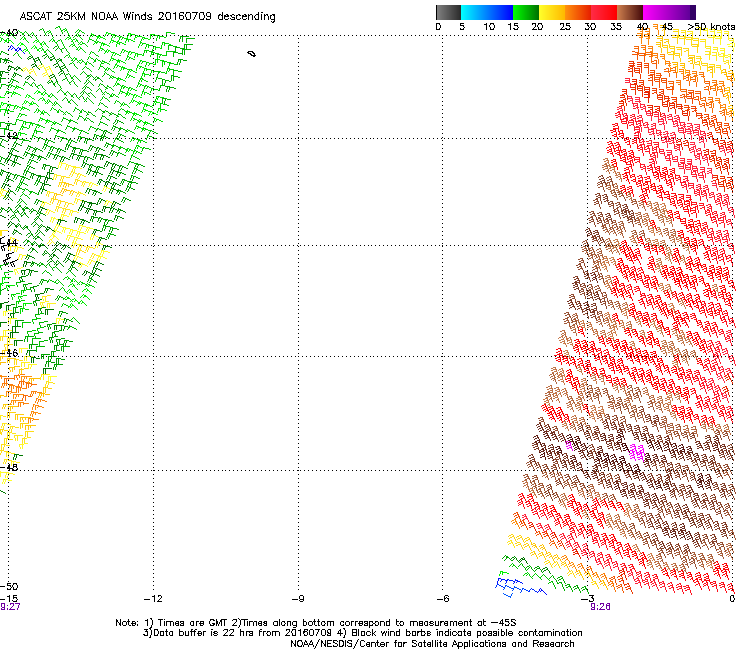Click the '-42' latitude axis label
The image size is (740, 650).
click(9, 136)
